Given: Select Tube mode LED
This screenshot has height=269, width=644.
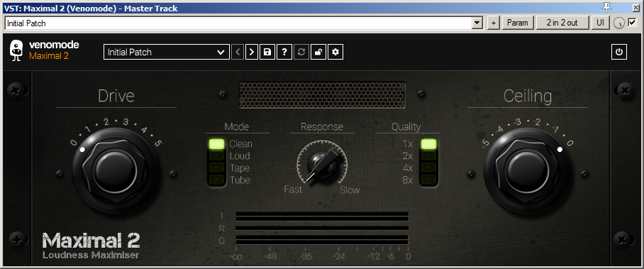Looking at the screenshot, I should (217, 180).
